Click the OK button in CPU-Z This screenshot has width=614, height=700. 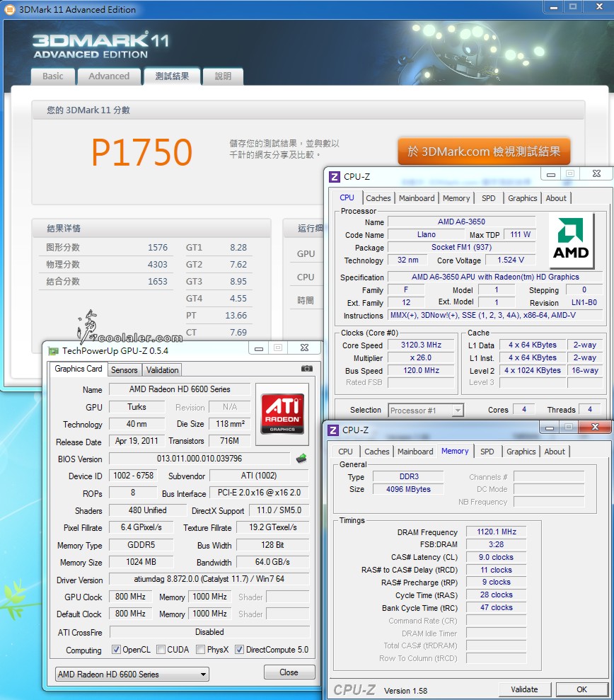[582, 689]
